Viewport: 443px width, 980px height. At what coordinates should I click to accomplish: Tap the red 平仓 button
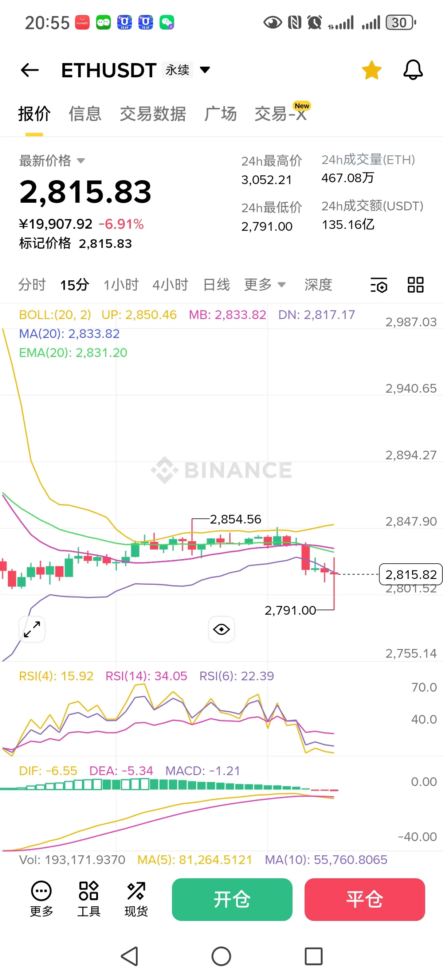click(x=365, y=899)
